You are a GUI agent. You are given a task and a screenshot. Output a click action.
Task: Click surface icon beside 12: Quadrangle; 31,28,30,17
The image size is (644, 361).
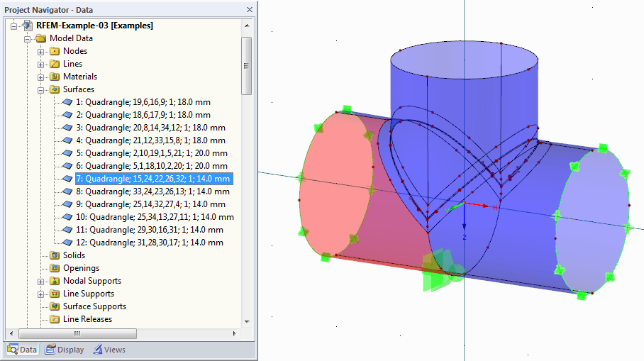(x=68, y=243)
